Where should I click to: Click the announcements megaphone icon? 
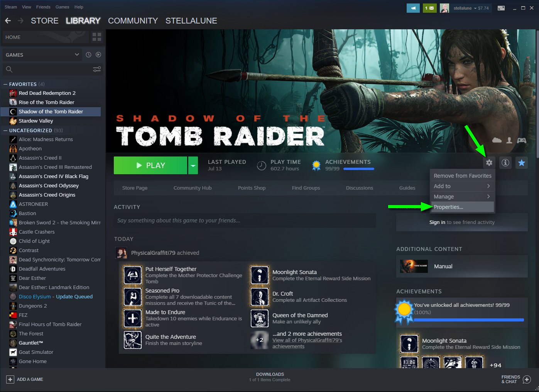[413, 8]
